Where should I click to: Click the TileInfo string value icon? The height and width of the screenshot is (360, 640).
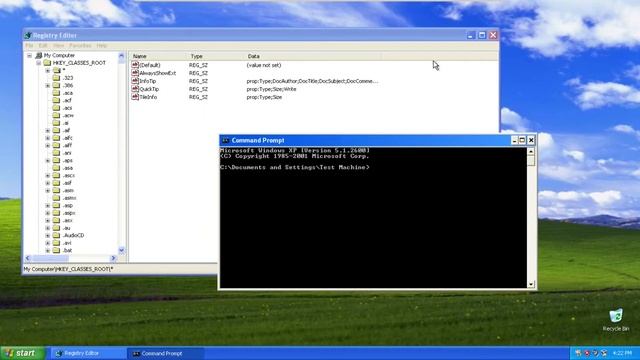(x=135, y=97)
